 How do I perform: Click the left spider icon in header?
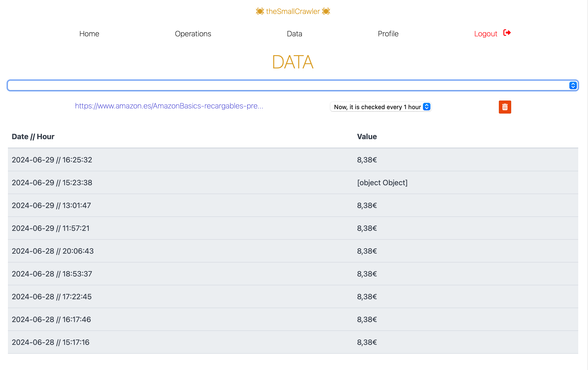pos(260,11)
